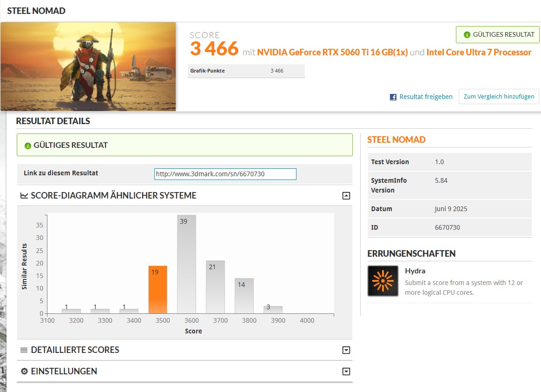Expand the Einstellungen section
Image resolution: width=541 pixels, height=392 pixels.
coord(346,372)
